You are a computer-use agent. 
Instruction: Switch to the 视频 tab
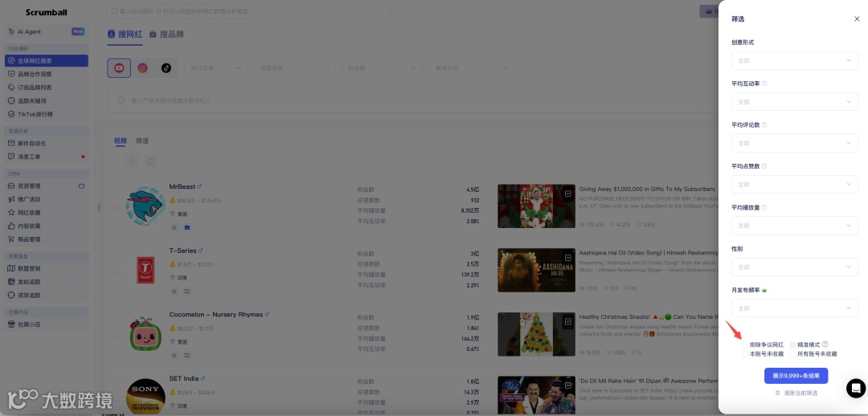point(120,141)
